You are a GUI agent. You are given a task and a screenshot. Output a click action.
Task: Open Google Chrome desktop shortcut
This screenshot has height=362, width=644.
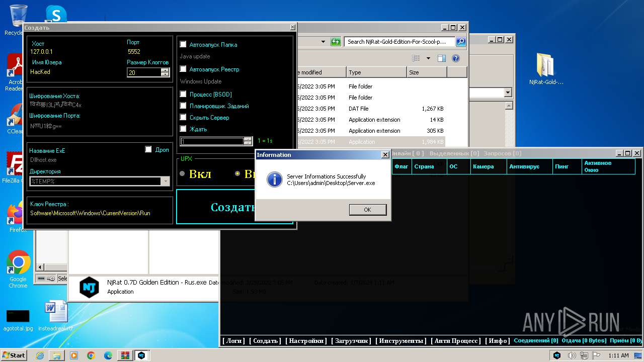point(18,269)
